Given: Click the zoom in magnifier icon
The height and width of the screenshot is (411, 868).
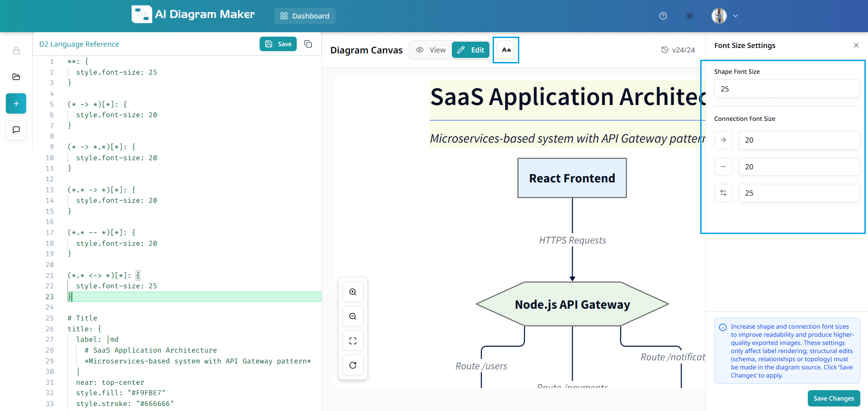Looking at the screenshot, I should click(353, 292).
